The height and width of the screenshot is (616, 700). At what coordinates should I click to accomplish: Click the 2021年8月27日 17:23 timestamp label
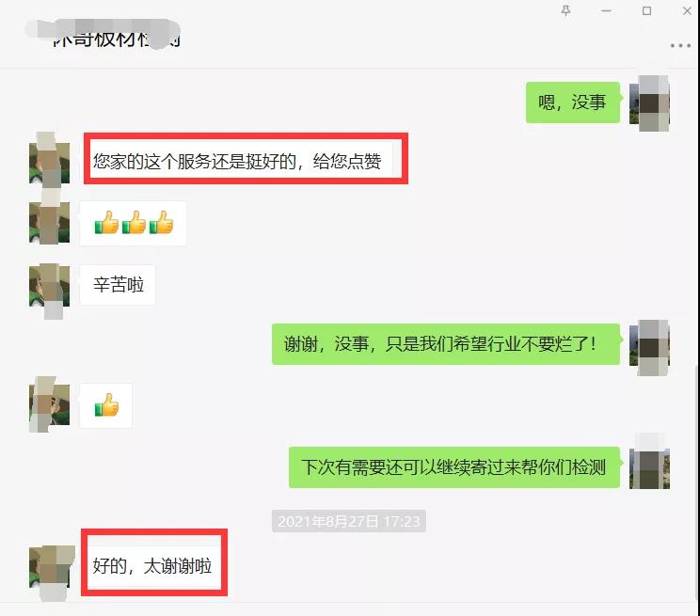[x=349, y=521]
